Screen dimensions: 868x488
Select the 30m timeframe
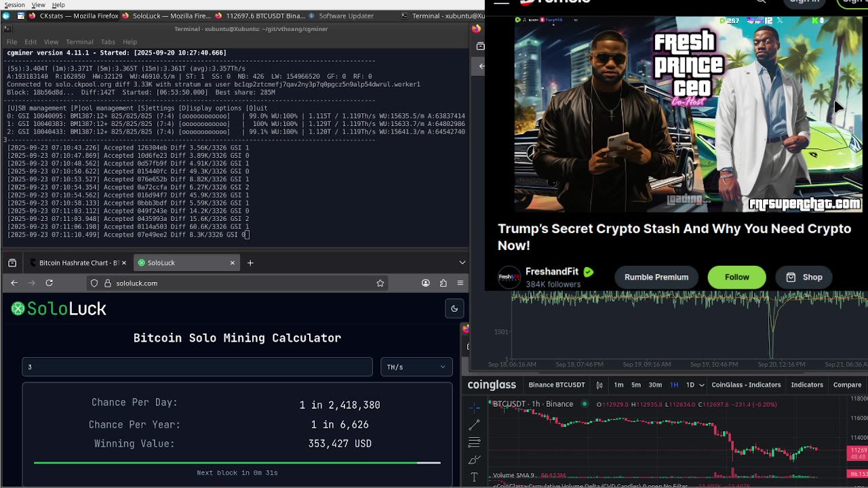[x=655, y=385]
